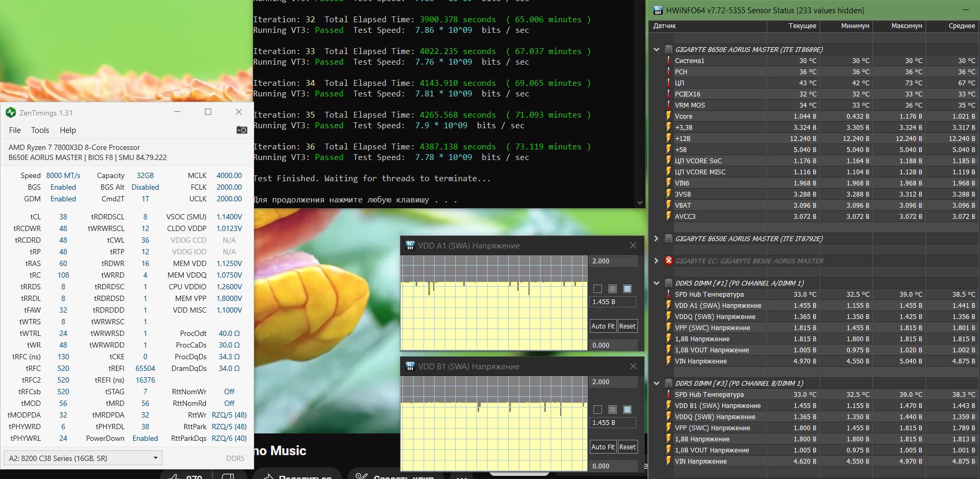
Task: Click the lightning icon beside +5В
Action: [669, 149]
